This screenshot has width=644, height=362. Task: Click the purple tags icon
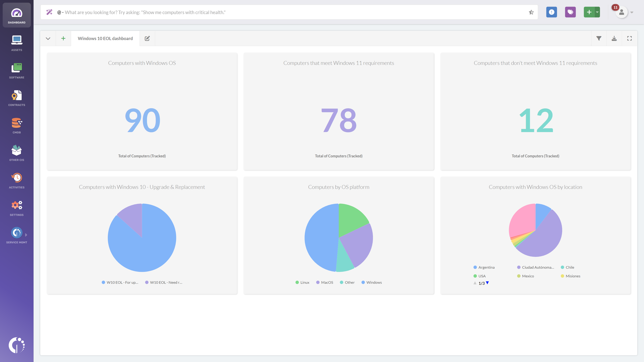tap(570, 12)
